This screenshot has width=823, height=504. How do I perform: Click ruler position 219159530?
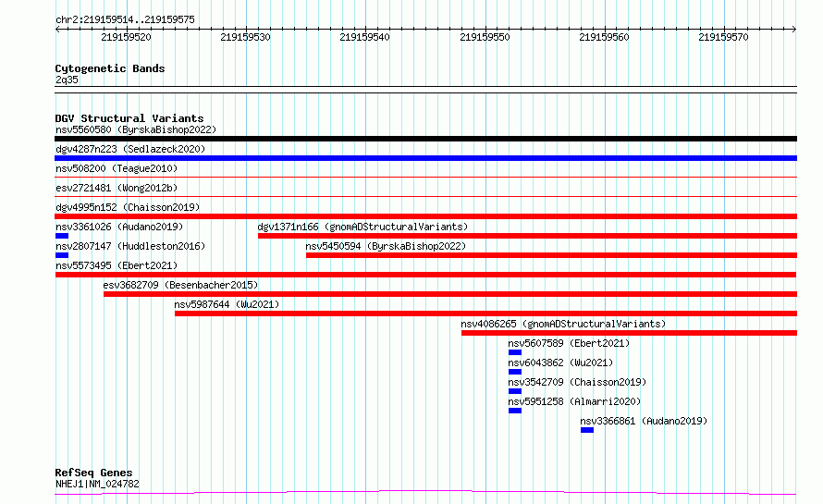point(245,37)
